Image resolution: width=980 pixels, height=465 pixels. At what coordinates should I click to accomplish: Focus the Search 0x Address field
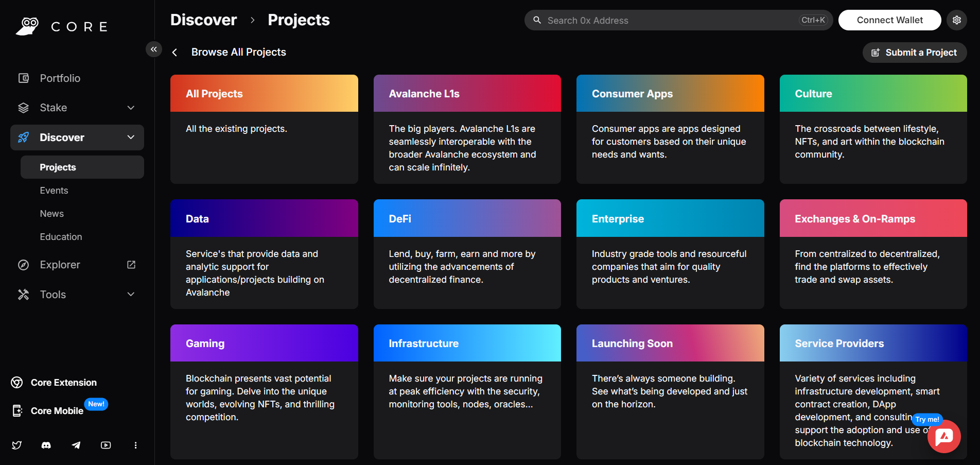669,21
